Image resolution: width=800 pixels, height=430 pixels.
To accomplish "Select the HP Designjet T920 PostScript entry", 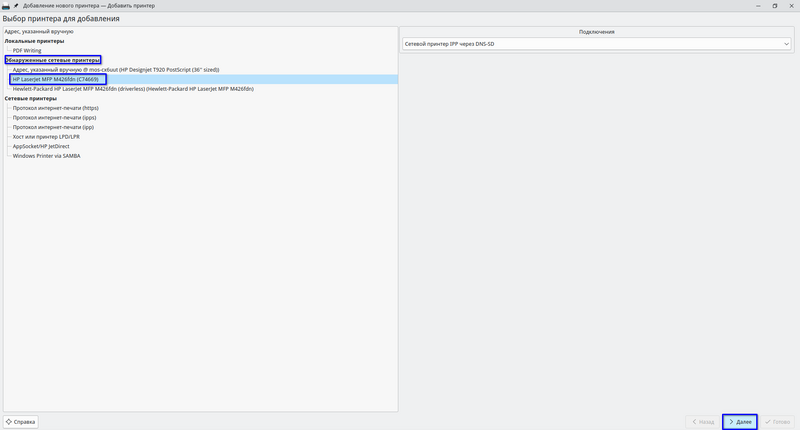I will pos(115,69).
